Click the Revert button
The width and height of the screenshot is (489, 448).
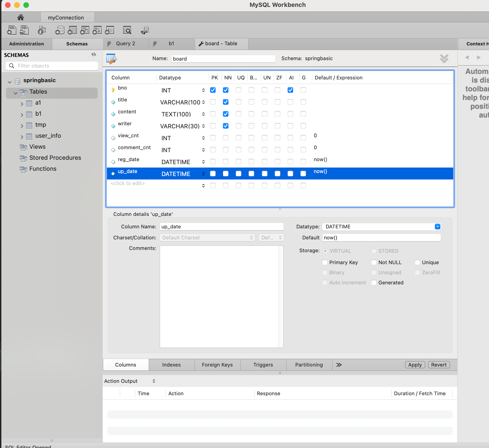[x=439, y=364]
